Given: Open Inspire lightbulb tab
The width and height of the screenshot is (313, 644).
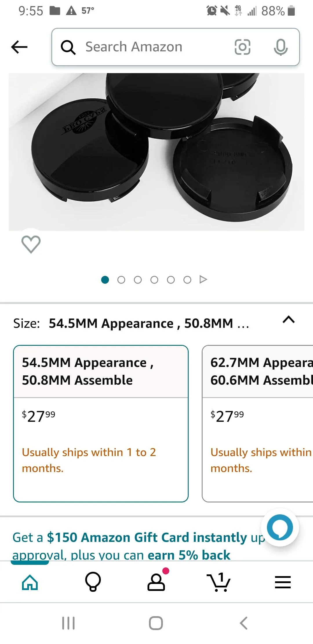Looking at the screenshot, I should [x=93, y=582].
